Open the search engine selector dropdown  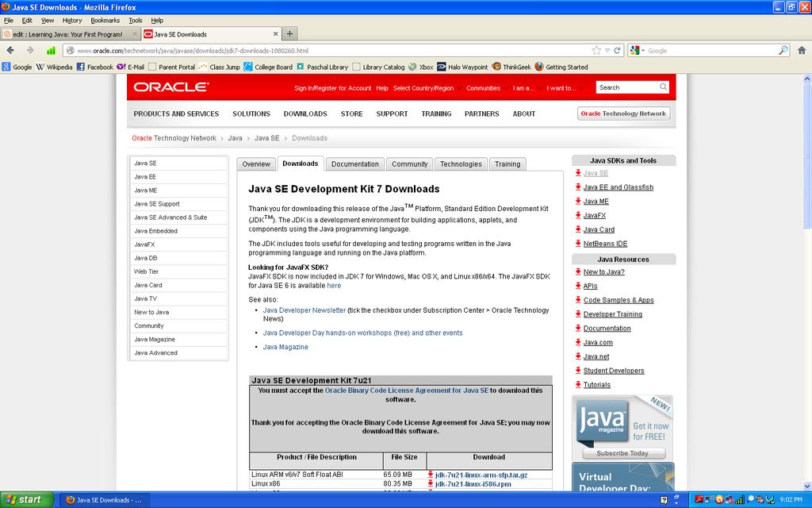point(638,50)
